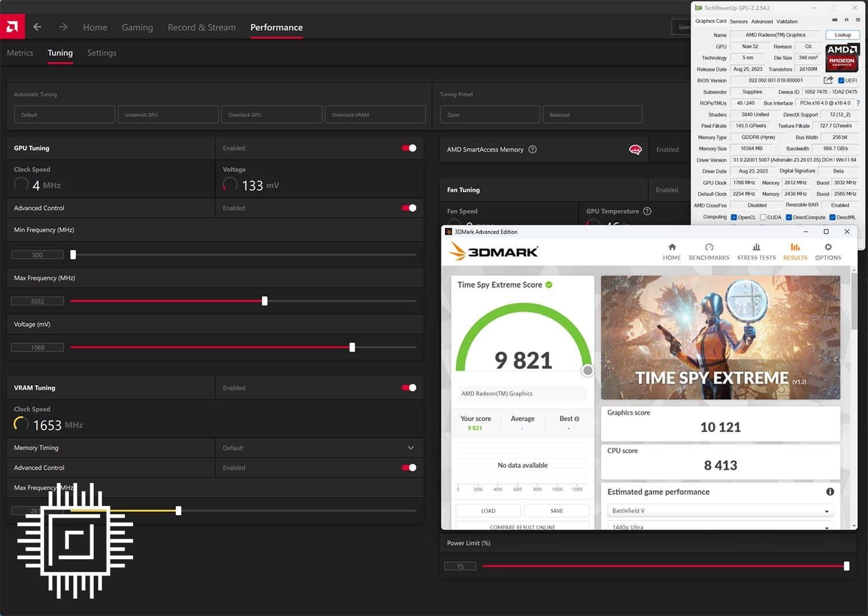This screenshot has height=616, width=868.
Task: Disable the VRAM Tuning switch
Action: click(409, 388)
